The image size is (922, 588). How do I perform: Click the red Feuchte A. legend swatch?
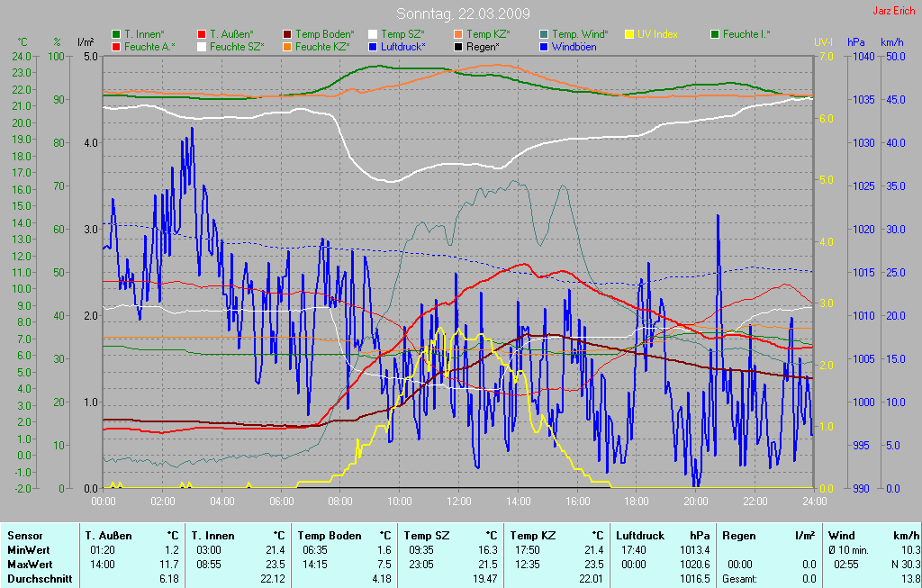(x=116, y=47)
